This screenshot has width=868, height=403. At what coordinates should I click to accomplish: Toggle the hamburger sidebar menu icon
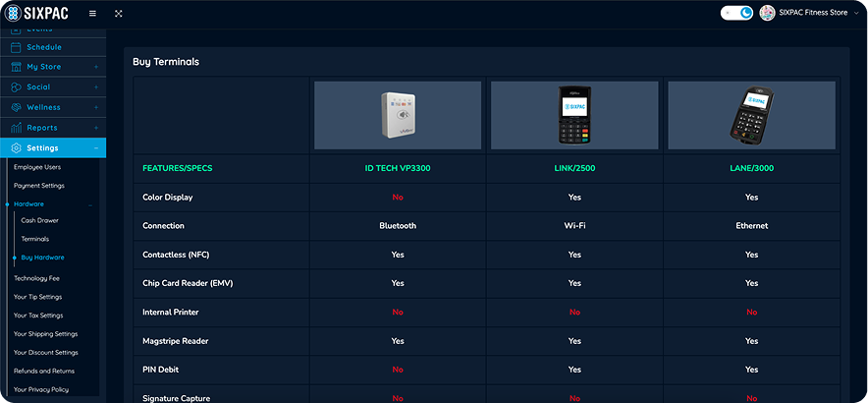92,14
